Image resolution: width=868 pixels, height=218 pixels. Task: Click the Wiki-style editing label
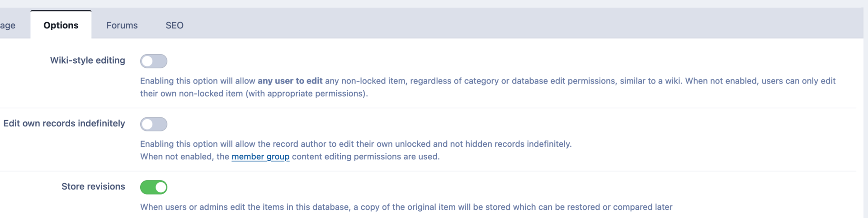click(x=87, y=60)
